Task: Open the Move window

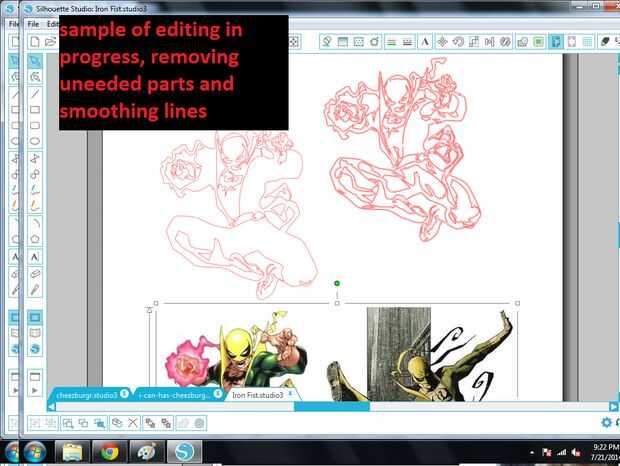Action: [442, 42]
